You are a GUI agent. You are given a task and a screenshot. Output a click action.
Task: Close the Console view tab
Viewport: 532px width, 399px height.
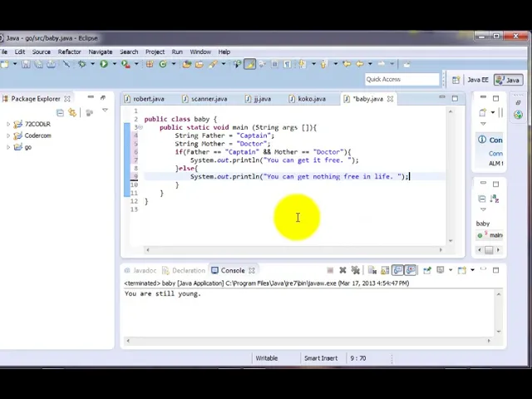252,270
